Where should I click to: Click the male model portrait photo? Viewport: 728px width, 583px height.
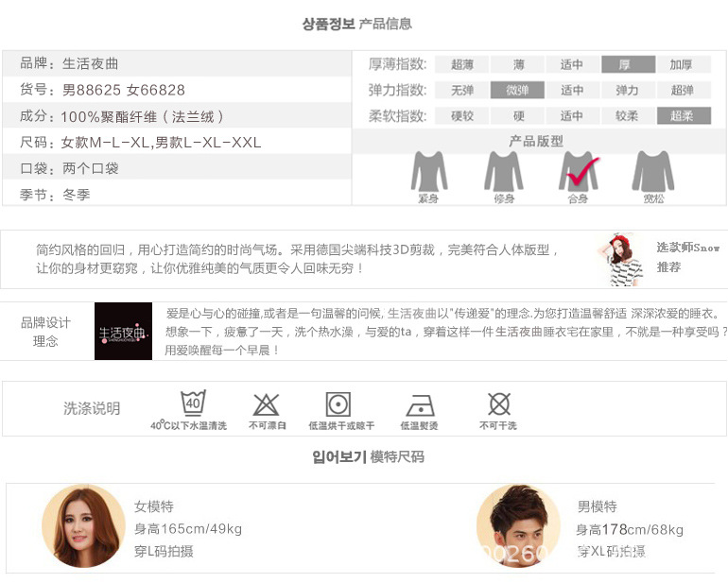pos(518,526)
